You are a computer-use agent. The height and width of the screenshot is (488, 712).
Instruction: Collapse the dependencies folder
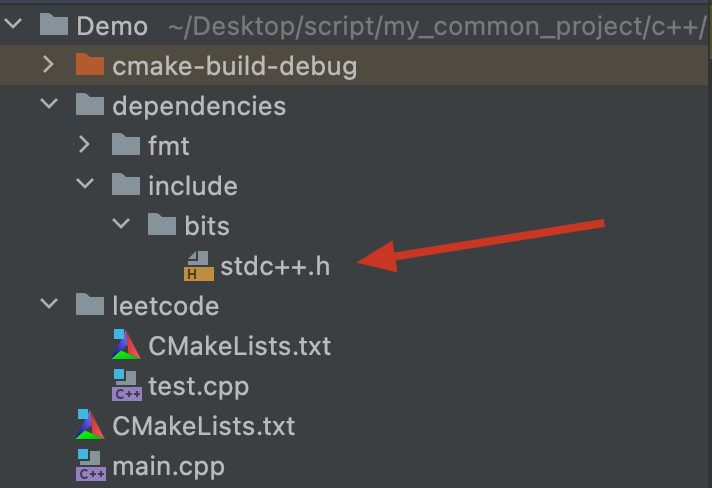pos(49,104)
